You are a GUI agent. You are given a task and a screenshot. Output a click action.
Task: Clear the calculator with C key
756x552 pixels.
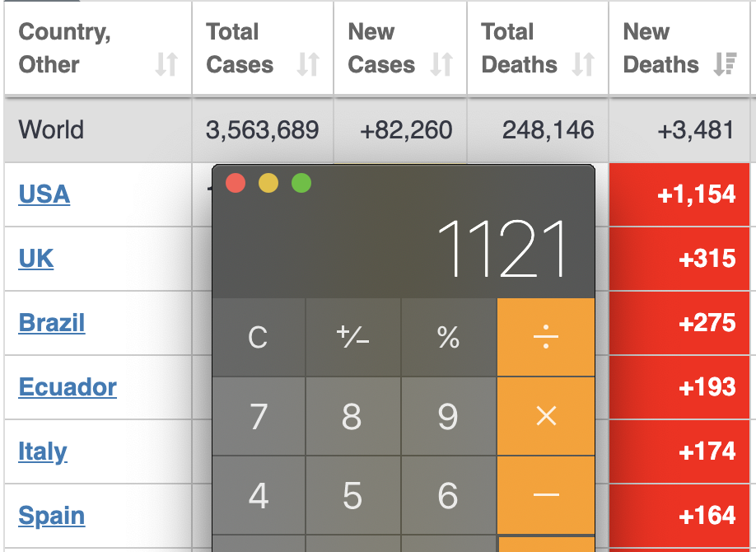[x=258, y=337]
